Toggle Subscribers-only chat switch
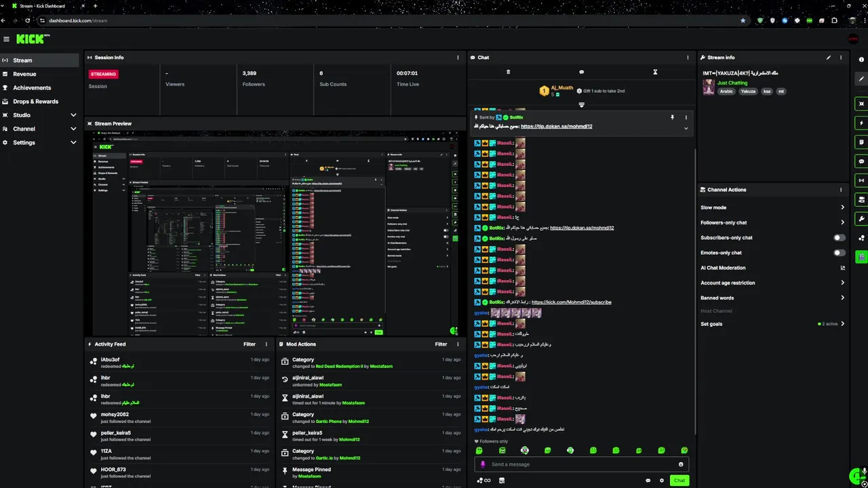The image size is (868, 488). pyautogui.click(x=839, y=238)
